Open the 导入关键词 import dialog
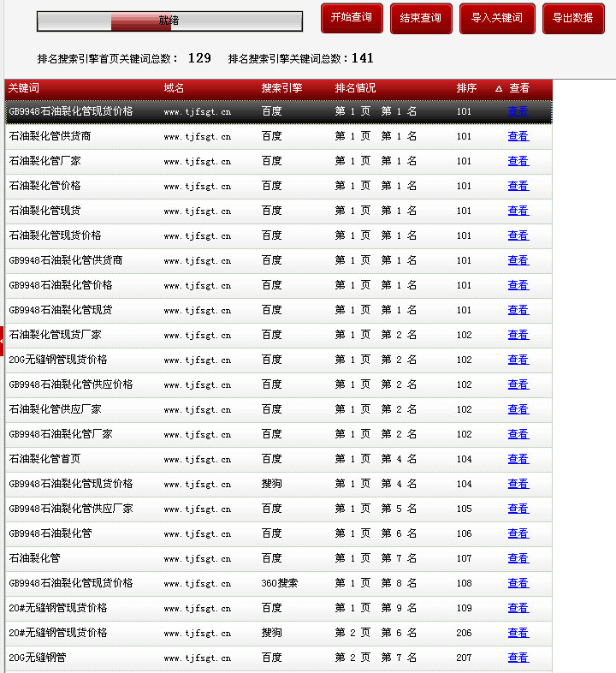Image resolution: width=616 pixels, height=673 pixels. pos(497,18)
